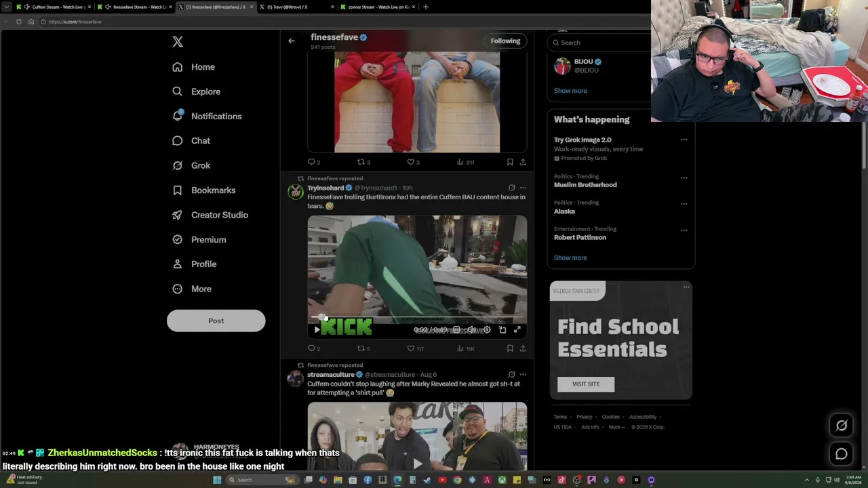Mute the Tryinsohard video
The width and height of the screenshot is (868, 488).
pos(472,330)
